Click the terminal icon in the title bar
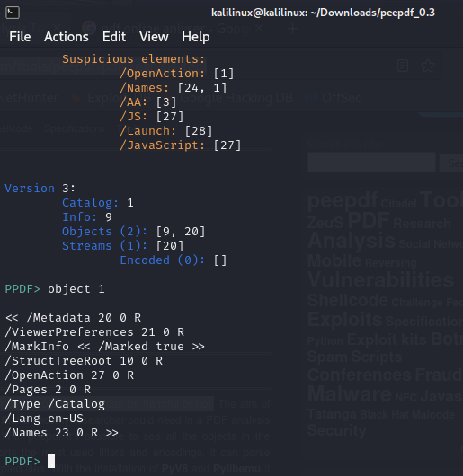463x476 pixels. point(13,13)
